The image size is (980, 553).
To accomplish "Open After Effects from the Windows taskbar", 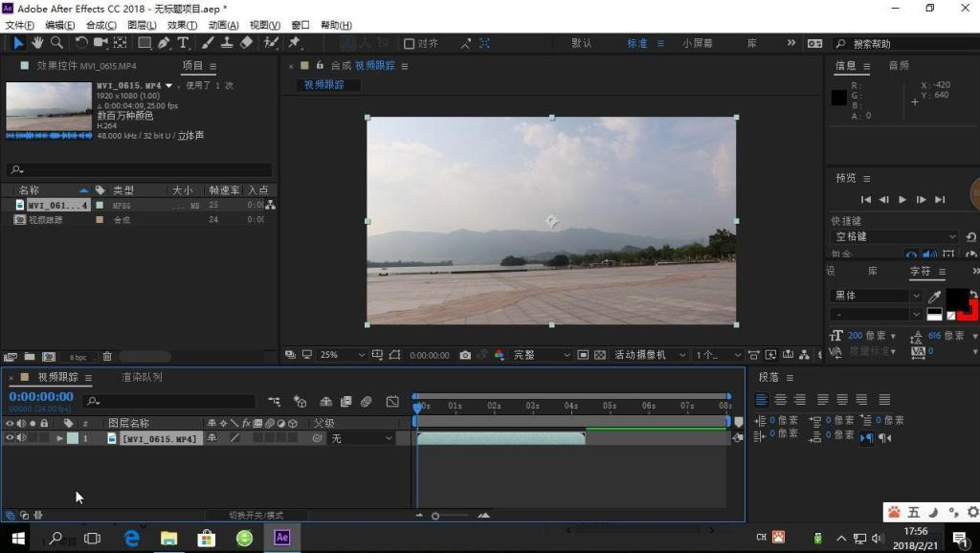I will (281, 538).
